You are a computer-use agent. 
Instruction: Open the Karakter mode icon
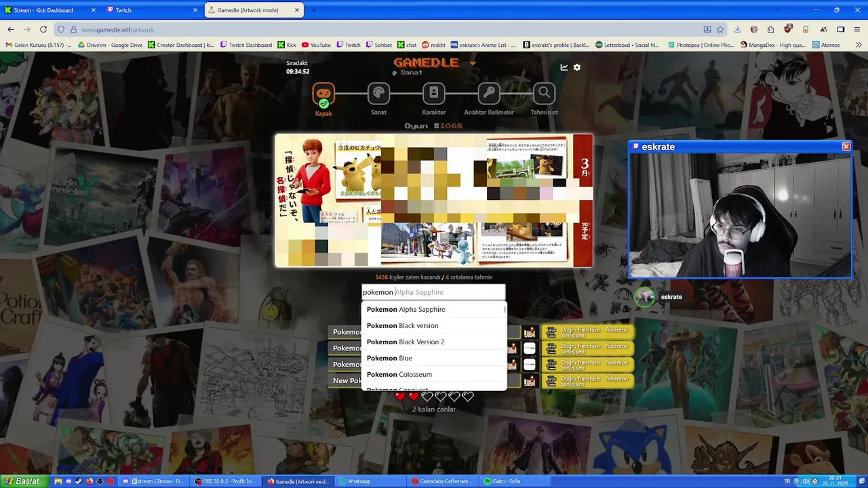434,93
